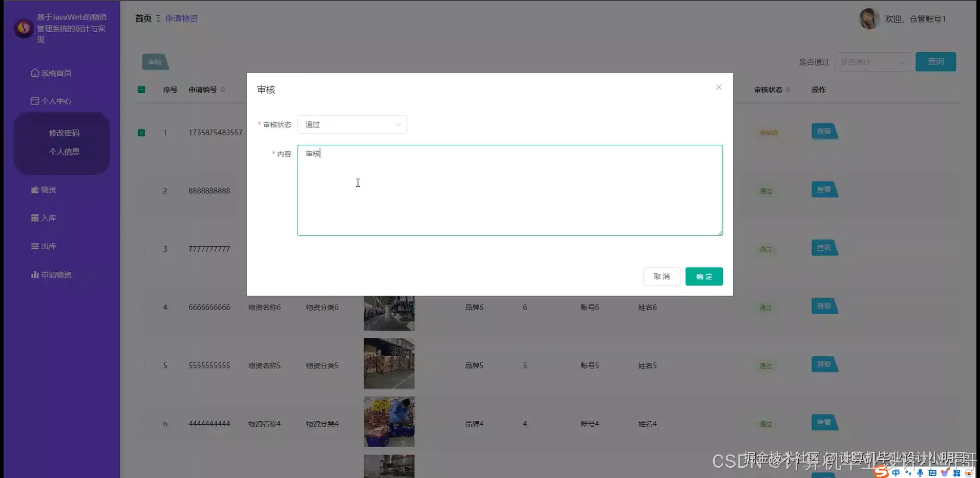Viewport: 980px width, 478px height.
Task: Open the IME toolbox grid icon
Action: point(957,473)
